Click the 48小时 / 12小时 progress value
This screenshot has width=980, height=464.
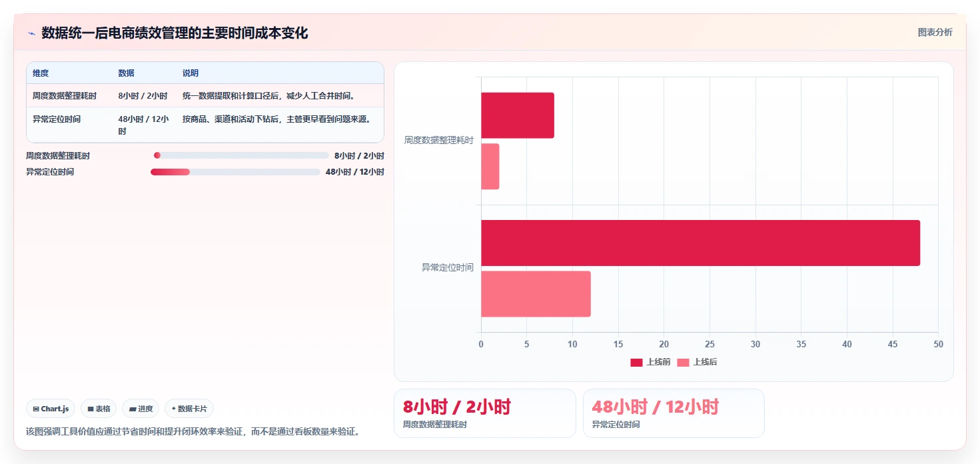pos(355,172)
